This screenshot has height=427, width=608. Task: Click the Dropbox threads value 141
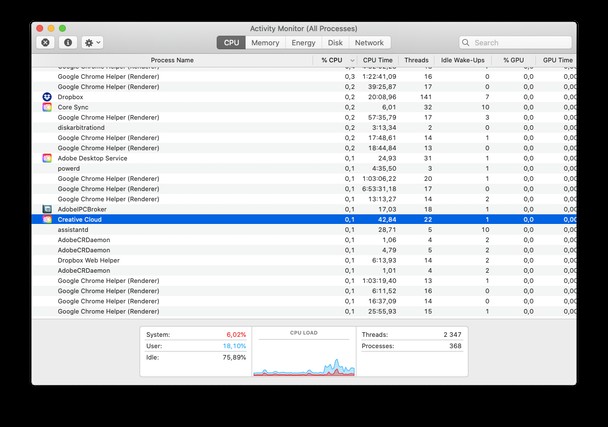(426, 97)
